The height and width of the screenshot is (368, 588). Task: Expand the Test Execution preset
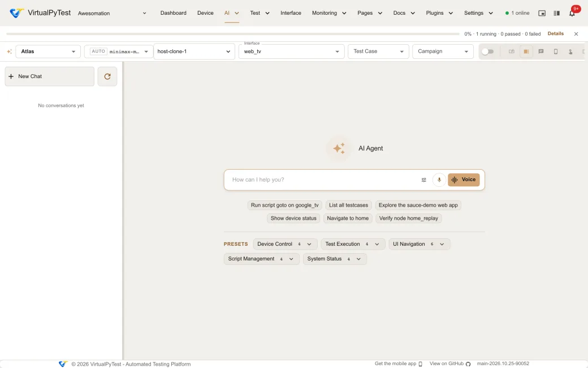pos(352,244)
